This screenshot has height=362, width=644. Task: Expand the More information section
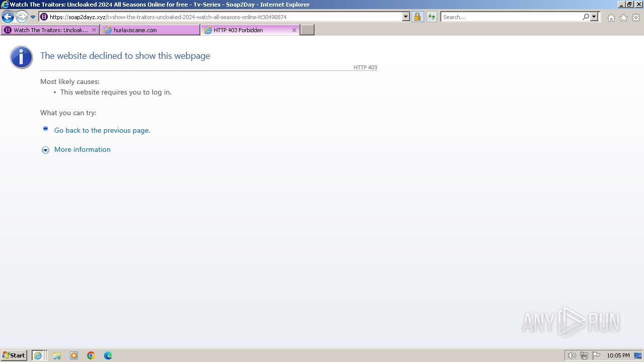click(x=45, y=150)
